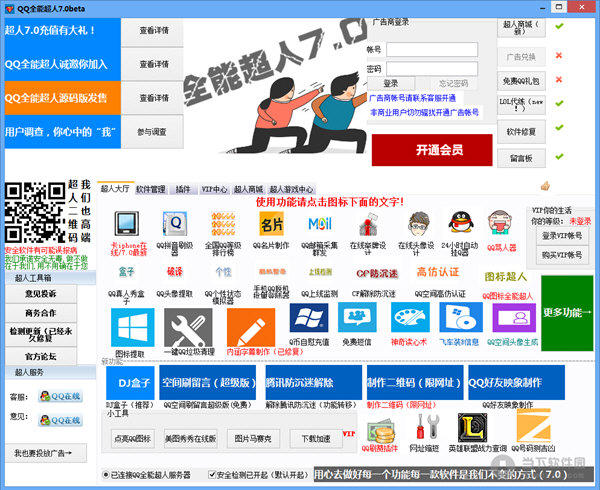Click the 名片 QQ card maker icon
Screen dimensions: 600x490
[x=271, y=223]
